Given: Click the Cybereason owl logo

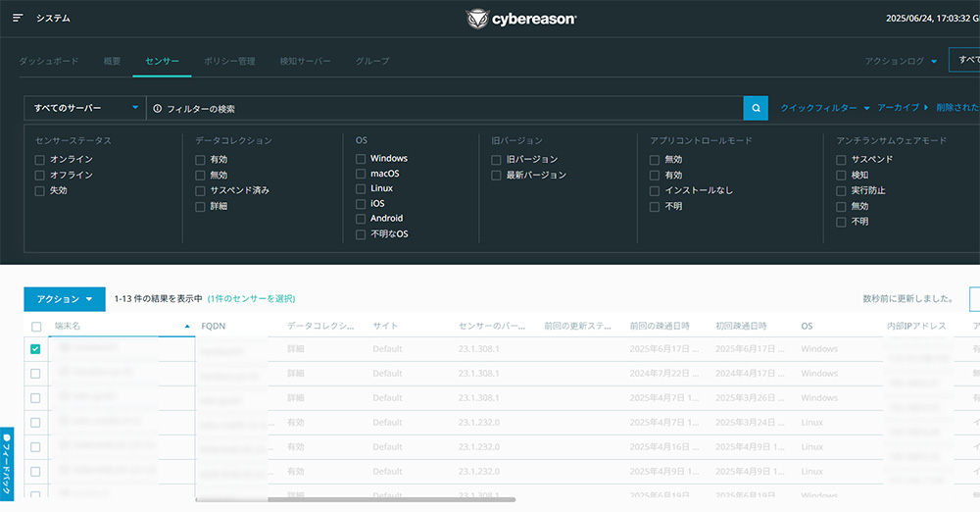Looking at the screenshot, I should click(477, 19).
